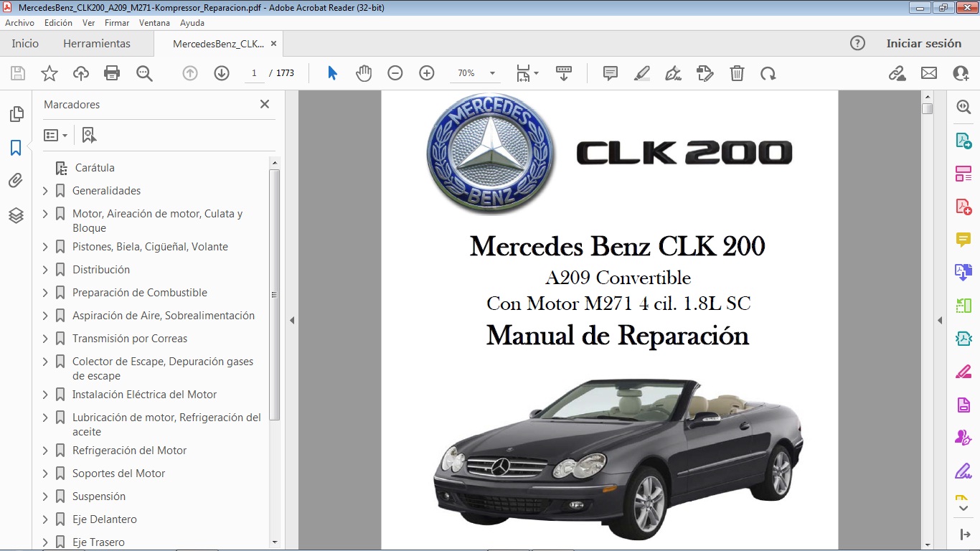Open Help question mark icon
The width and height of the screenshot is (980, 551).
tap(857, 43)
